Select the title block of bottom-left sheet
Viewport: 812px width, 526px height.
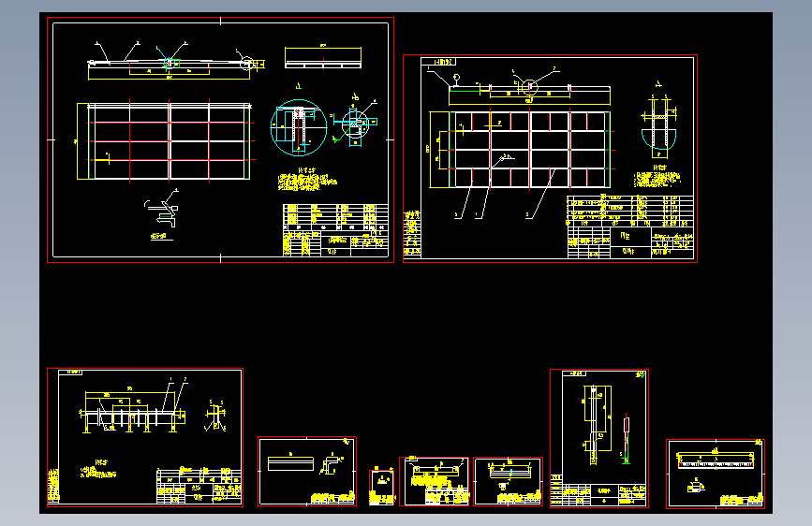click(199, 486)
